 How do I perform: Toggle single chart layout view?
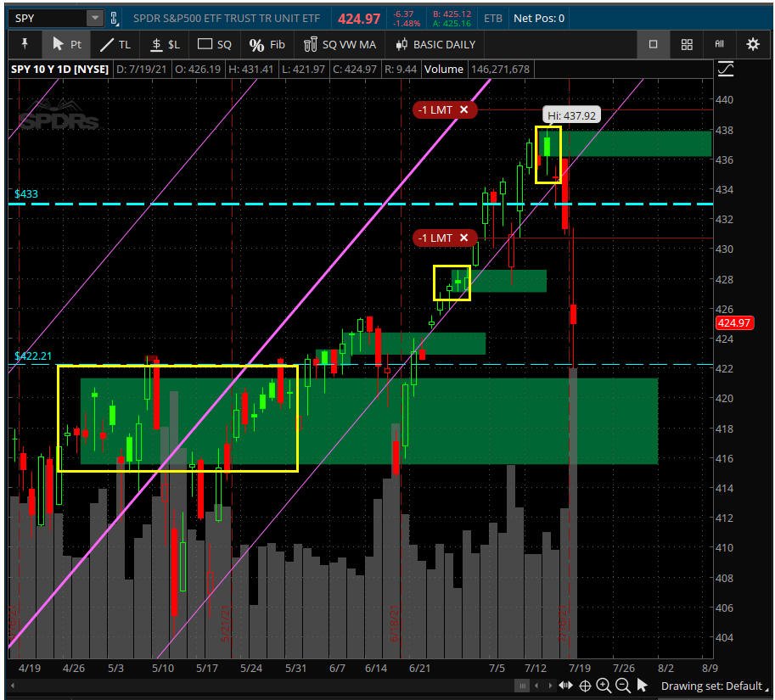[x=653, y=44]
